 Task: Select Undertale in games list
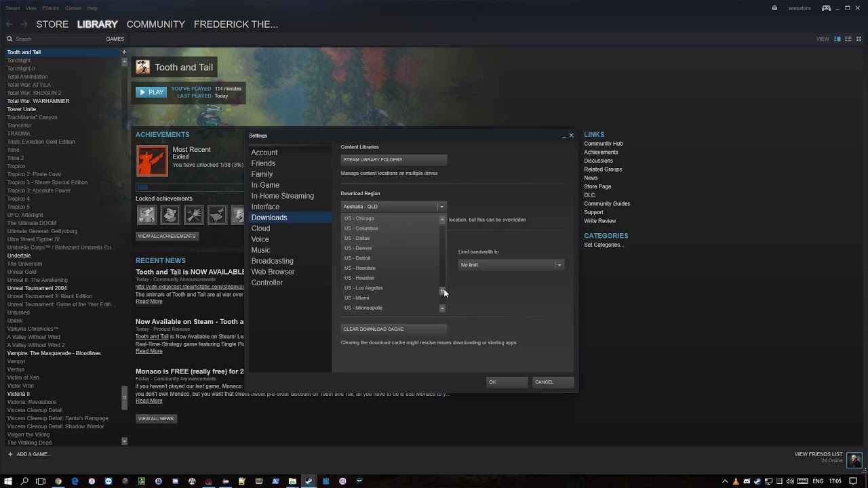tap(19, 256)
